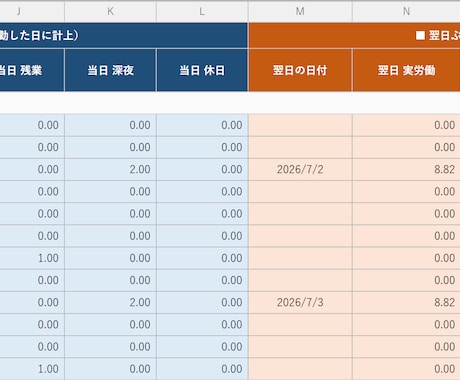
Task: Click the 当日 残業 header cell
Action: pos(32,70)
